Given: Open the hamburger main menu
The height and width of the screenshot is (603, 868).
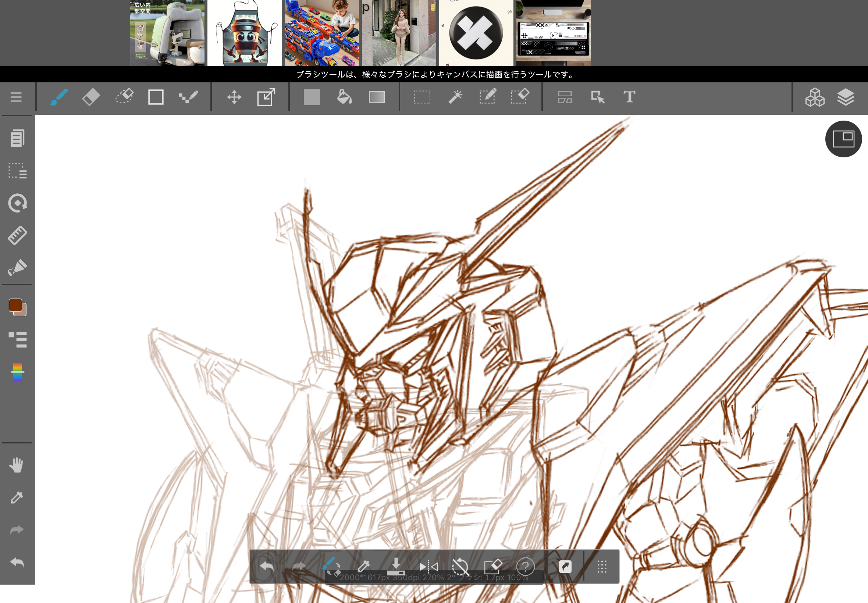Looking at the screenshot, I should [x=16, y=97].
